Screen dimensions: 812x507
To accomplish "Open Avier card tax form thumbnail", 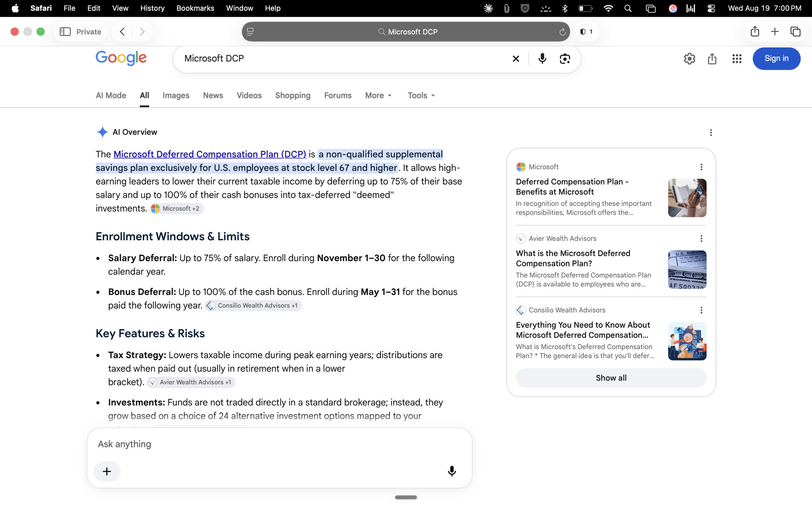I will (x=687, y=270).
